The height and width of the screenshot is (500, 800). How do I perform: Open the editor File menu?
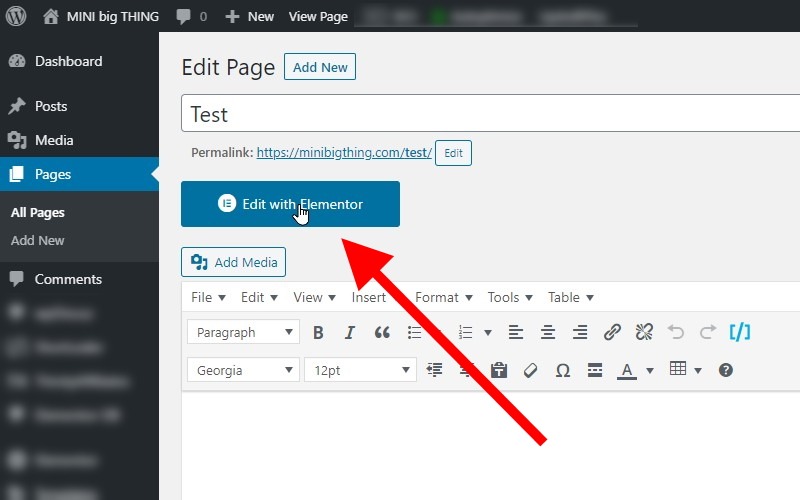click(208, 297)
